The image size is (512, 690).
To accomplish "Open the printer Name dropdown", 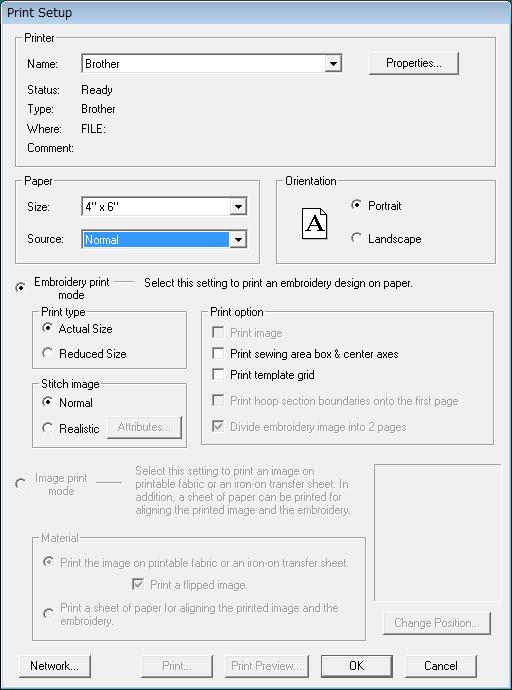I will pos(333,64).
